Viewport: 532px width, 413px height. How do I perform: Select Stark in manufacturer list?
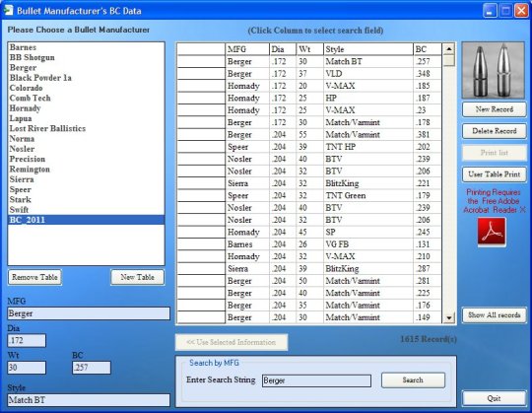[x=86, y=199]
